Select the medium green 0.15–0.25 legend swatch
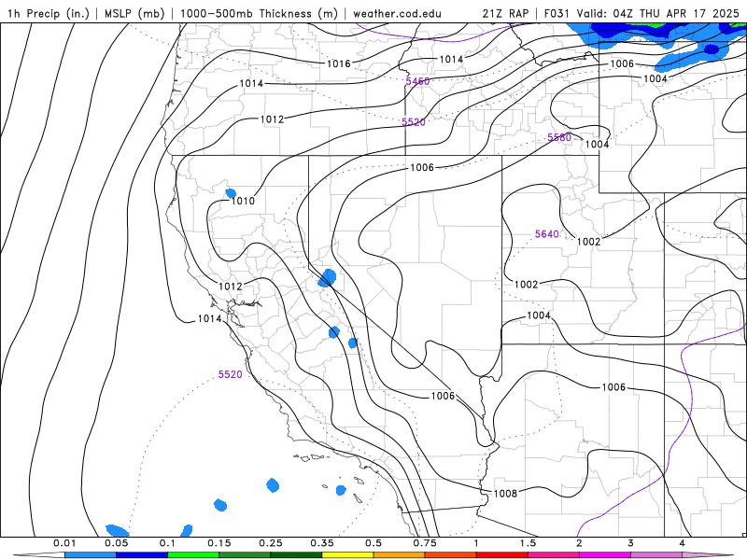 click(245, 555)
